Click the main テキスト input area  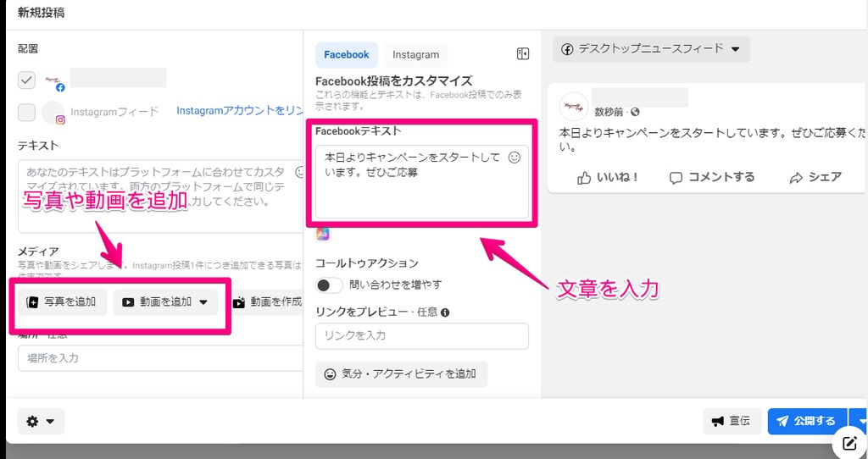(160, 196)
